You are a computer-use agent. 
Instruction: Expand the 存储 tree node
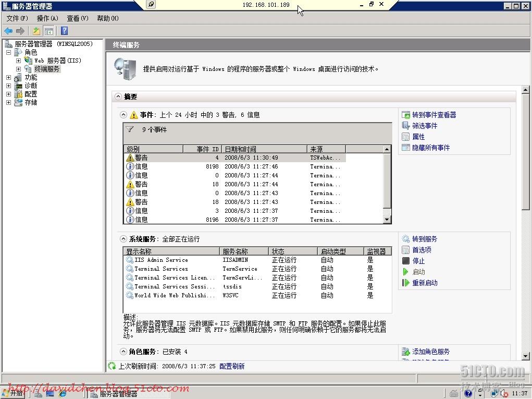pos(8,102)
